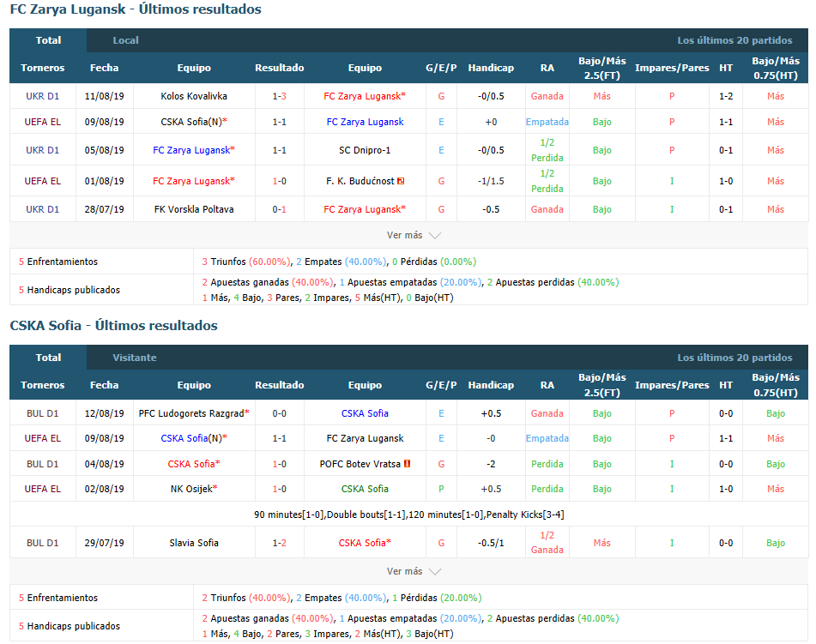The height and width of the screenshot is (644, 816).
Task: Click the 1-2 result in Slavia Sofia row
Action: tap(280, 543)
